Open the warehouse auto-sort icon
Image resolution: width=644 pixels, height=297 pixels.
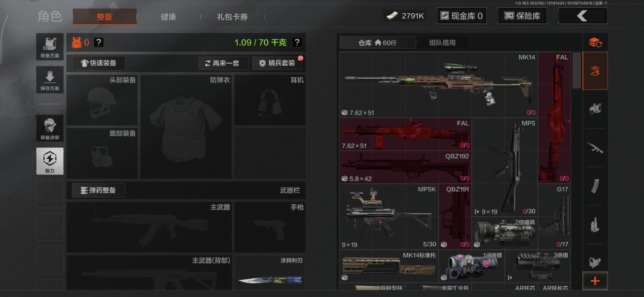coord(595,43)
